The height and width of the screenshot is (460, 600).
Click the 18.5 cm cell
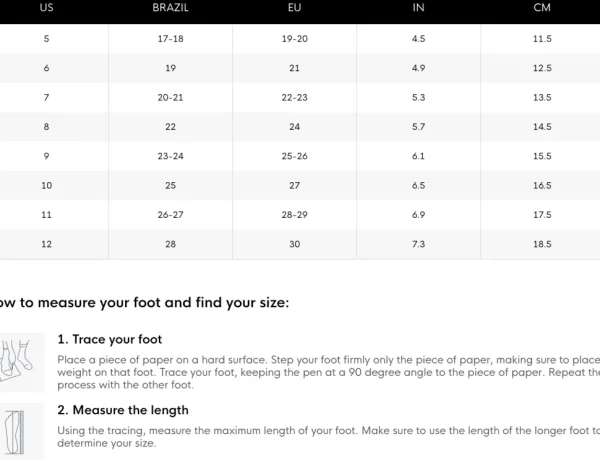[542, 244]
